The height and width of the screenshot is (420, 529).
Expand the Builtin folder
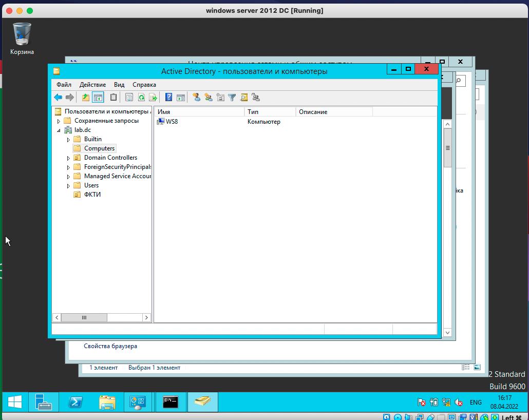[68, 139]
